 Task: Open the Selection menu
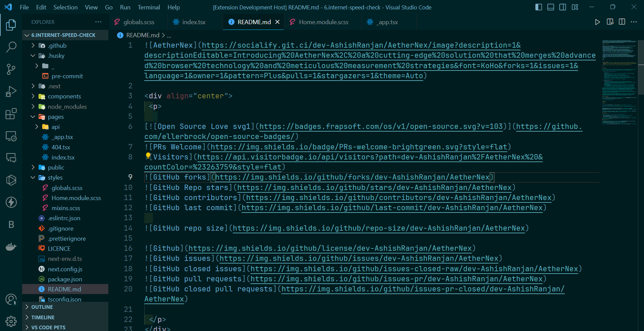[65, 7]
